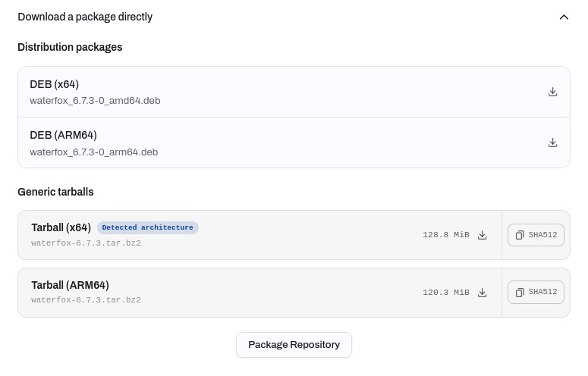Viewport: 588px width, 376px height.
Task: Click the Tarball (ARM64) title
Action: tap(70, 285)
